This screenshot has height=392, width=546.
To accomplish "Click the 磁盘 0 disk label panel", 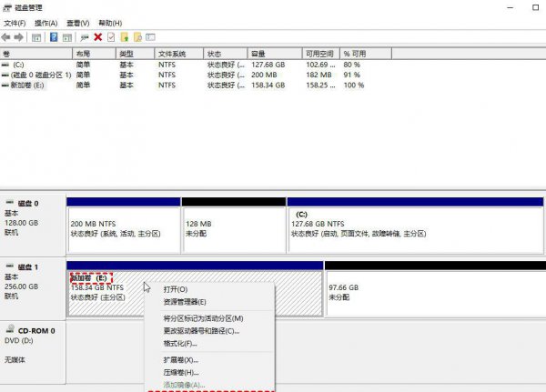I will tap(33, 226).
